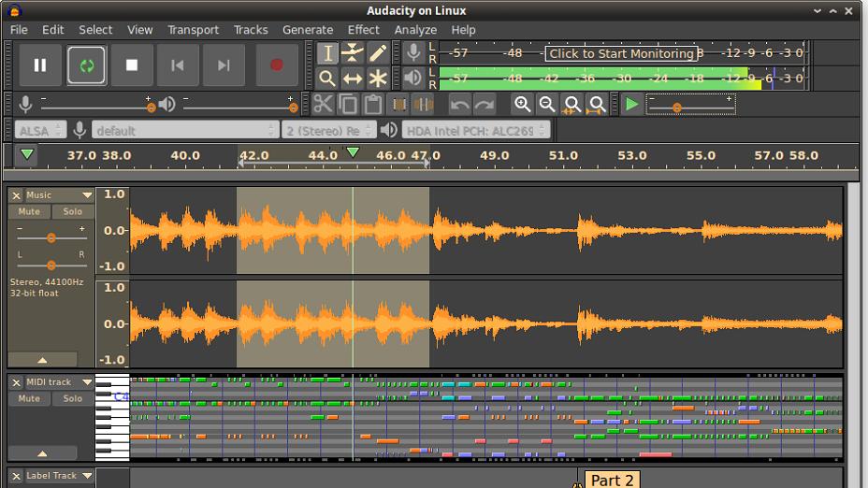Open the Transport menu

point(194,30)
